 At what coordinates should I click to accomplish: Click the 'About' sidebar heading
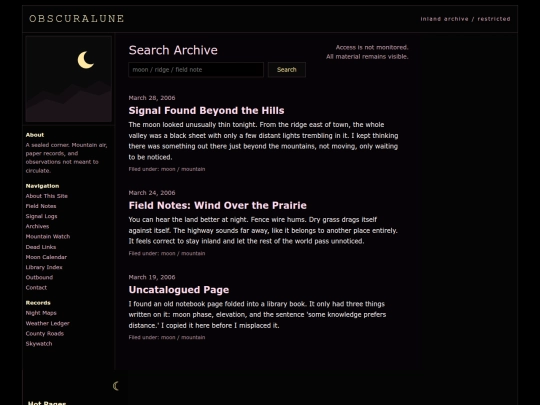35,135
